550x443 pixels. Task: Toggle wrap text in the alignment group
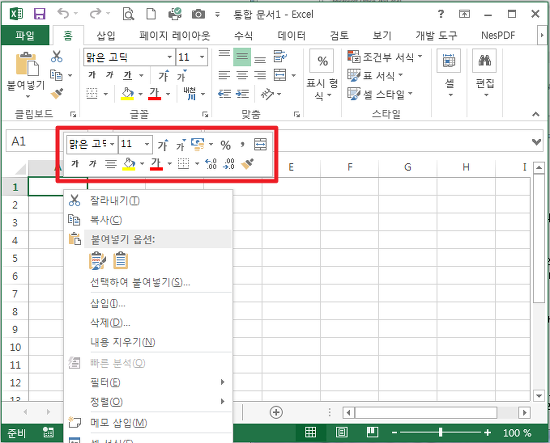(x=280, y=56)
